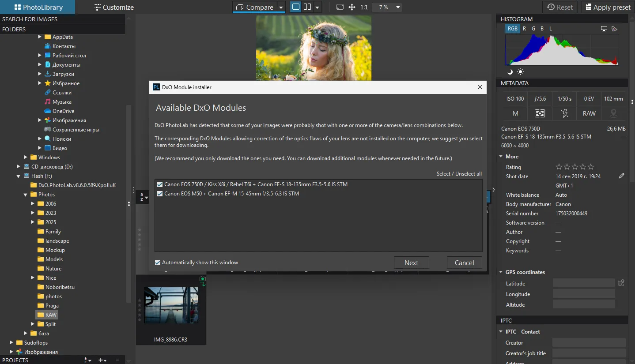Expand the Split folder
Screen dimensions: 635x364
tap(33, 324)
